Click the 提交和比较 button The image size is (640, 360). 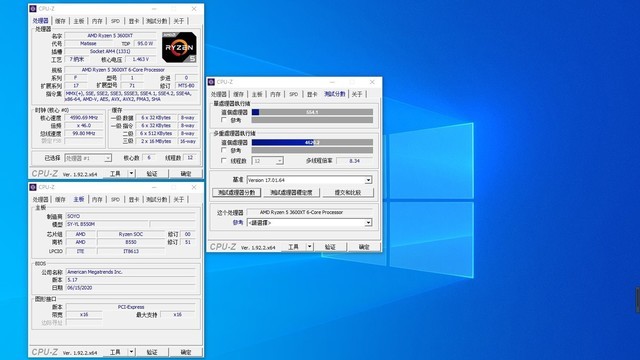[348, 192]
